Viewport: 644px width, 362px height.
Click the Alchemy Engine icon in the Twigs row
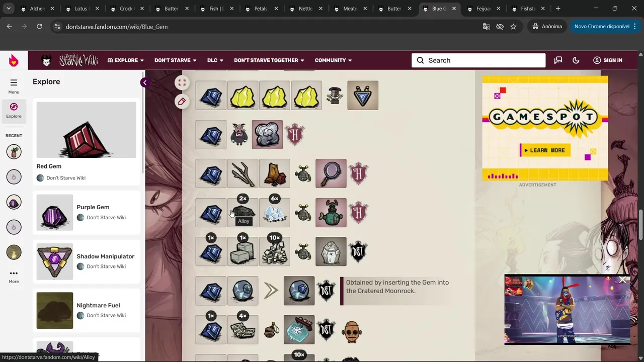pos(303,173)
